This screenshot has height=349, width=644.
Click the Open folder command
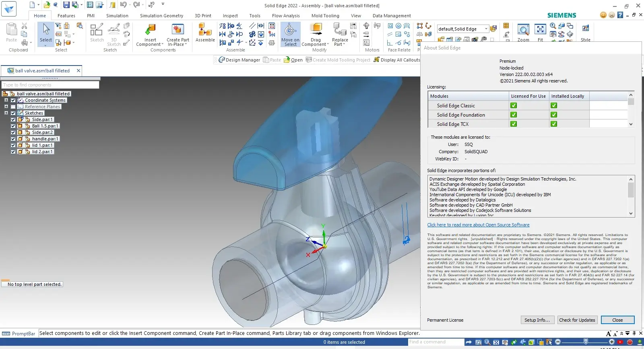(x=293, y=60)
